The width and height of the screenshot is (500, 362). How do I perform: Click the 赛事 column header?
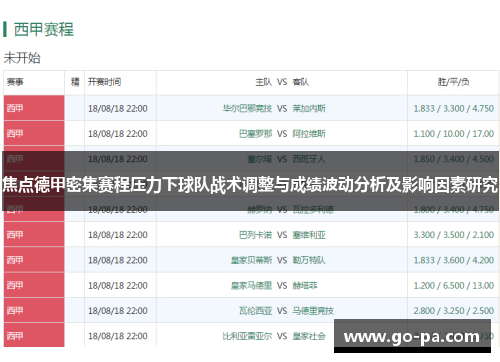coord(15,82)
